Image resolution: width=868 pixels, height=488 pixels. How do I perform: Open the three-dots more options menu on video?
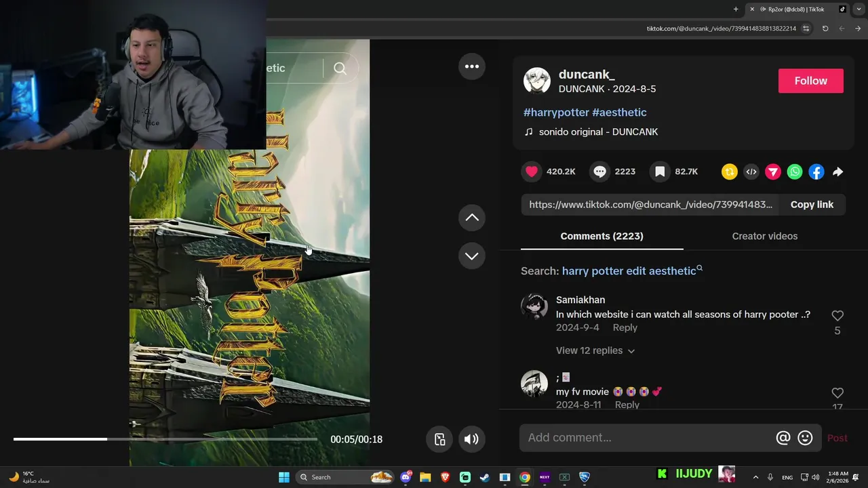(472, 66)
